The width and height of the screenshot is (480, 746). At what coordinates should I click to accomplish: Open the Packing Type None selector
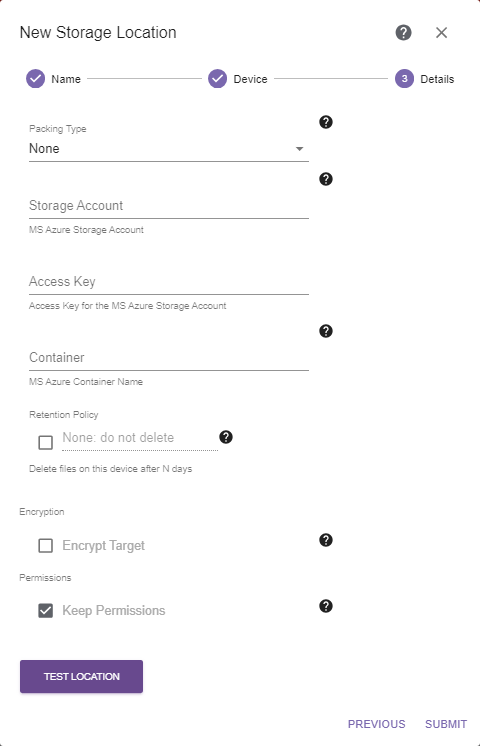click(x=169, y=149)
